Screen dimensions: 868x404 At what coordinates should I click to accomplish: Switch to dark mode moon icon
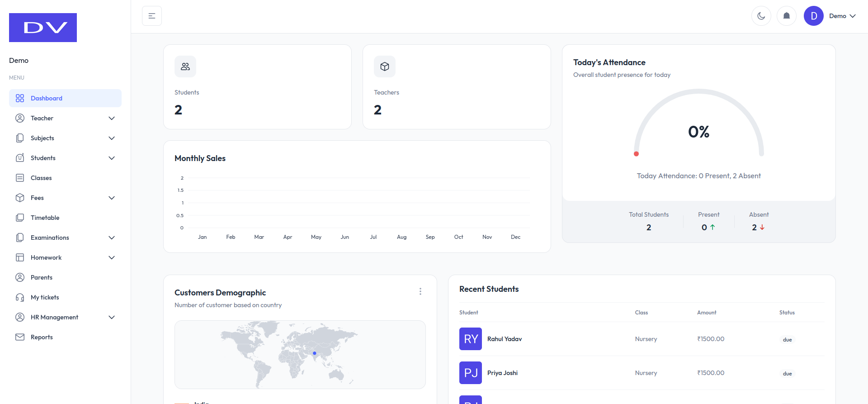[x=761, y=16]
